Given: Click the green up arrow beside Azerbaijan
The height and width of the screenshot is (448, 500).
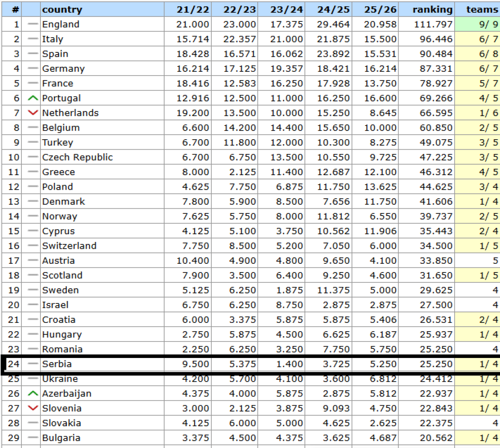Looking at the screenshot, I should tap(32, 393).
